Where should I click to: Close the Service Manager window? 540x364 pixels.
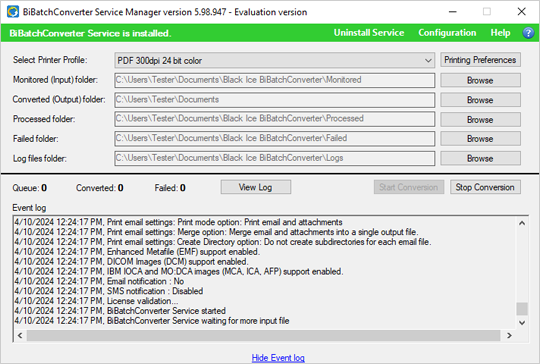pos(521,12)
